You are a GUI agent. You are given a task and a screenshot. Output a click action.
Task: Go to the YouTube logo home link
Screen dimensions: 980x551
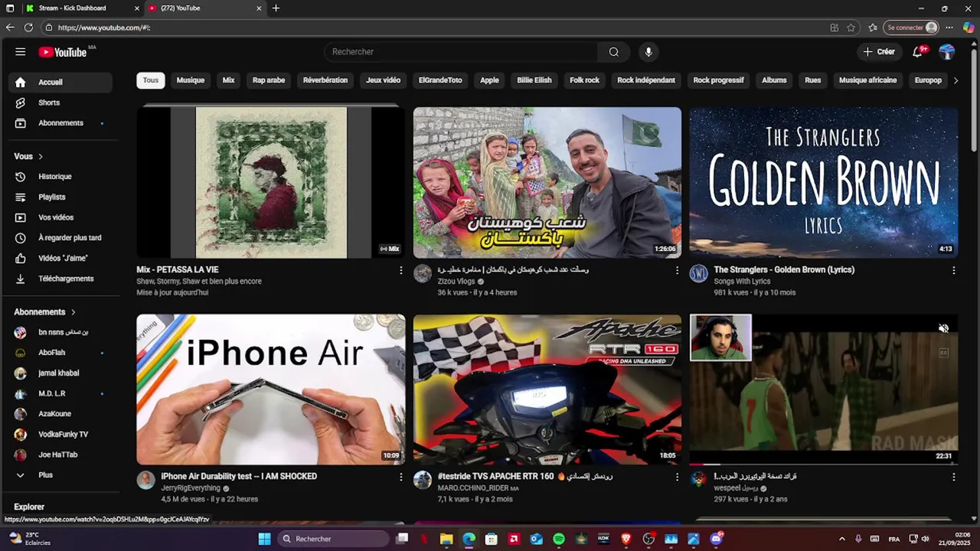63,52
